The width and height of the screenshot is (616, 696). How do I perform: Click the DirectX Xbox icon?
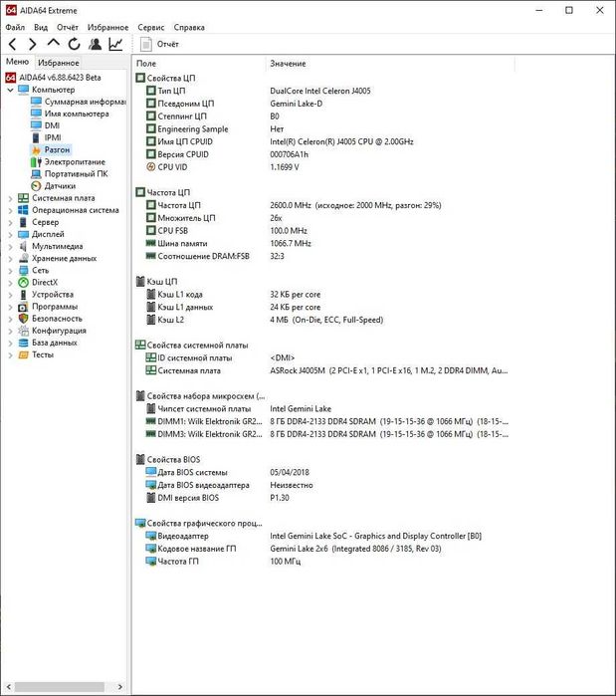[x=23, y=283]
